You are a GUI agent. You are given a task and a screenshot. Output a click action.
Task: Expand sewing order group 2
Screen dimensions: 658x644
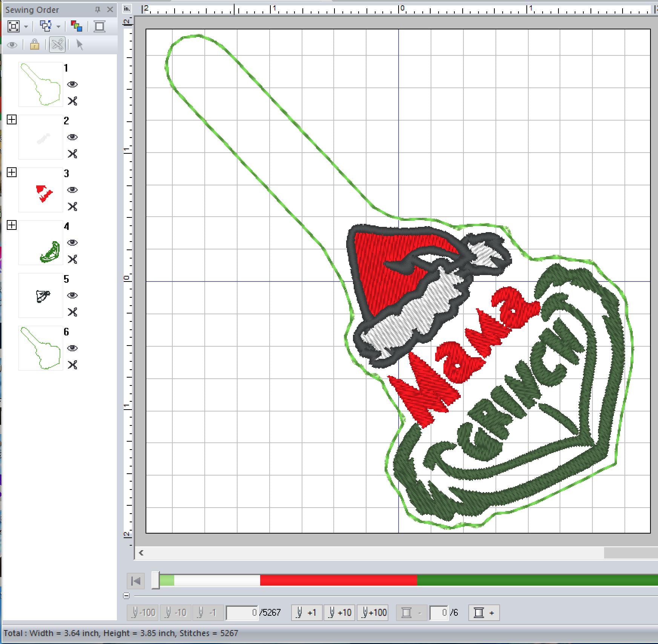[12, 120]
